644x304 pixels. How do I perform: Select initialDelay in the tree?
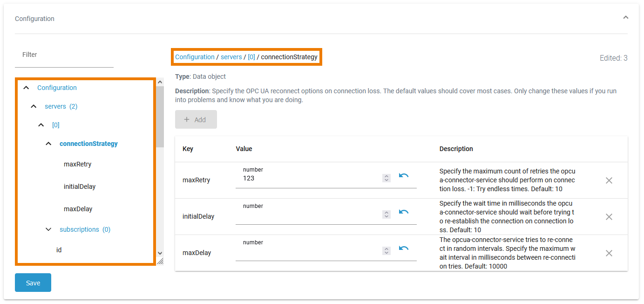tap(80, 187)
